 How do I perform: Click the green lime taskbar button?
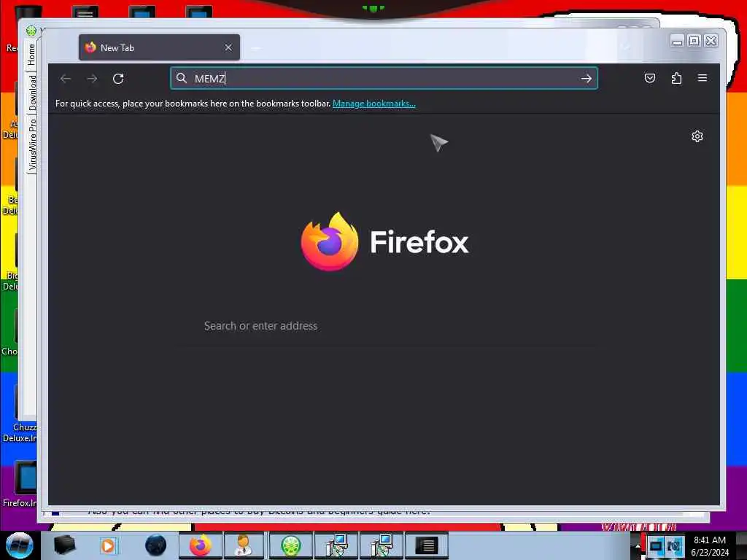click(290, 545)
